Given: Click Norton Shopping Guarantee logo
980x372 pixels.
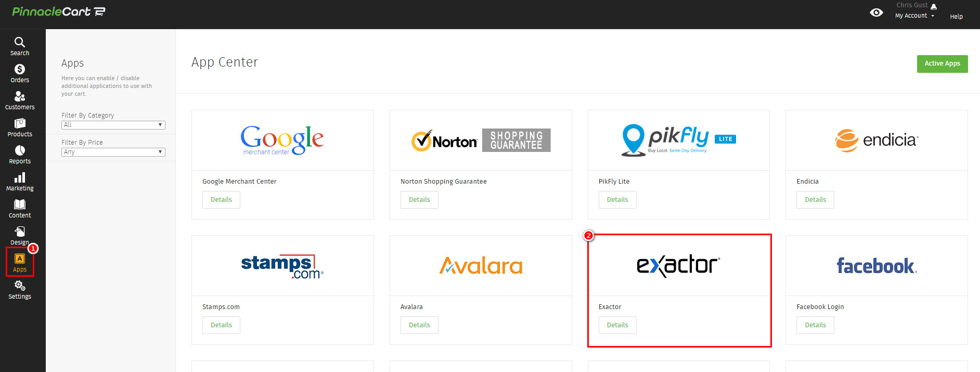Looking at the screenshot, I should click(481, 140).
